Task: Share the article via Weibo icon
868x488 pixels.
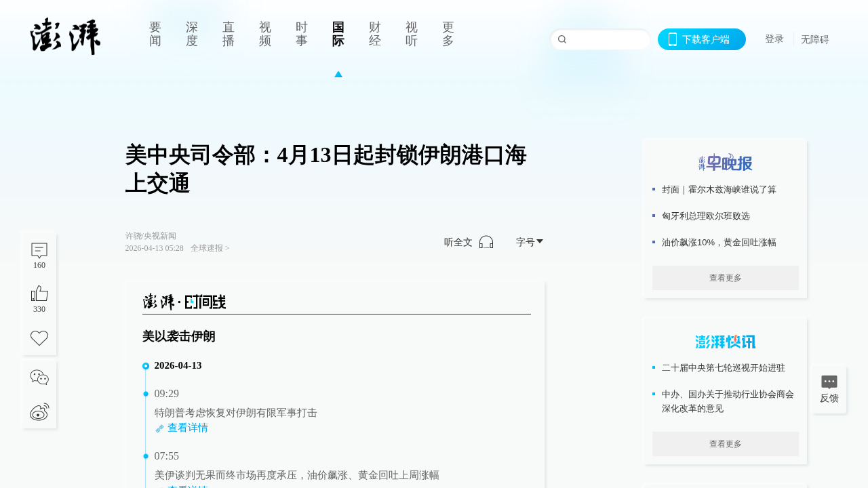Action: (39, 411)
